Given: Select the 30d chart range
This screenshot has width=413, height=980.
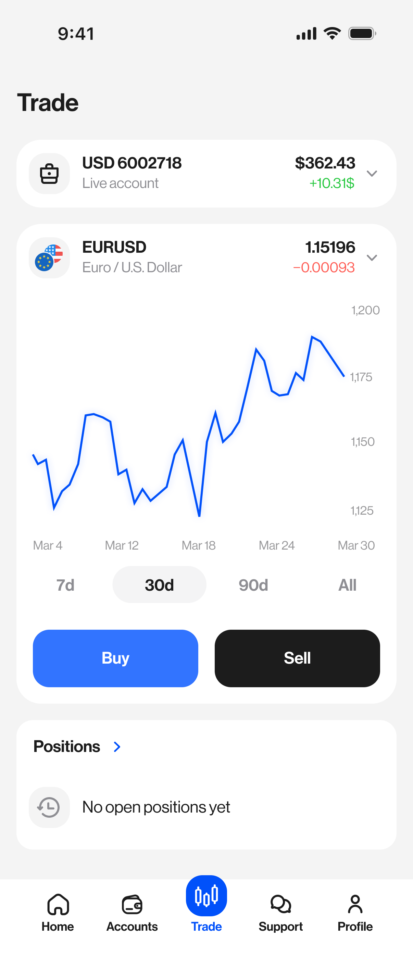Looking at the screenshot, I should 159,585.
